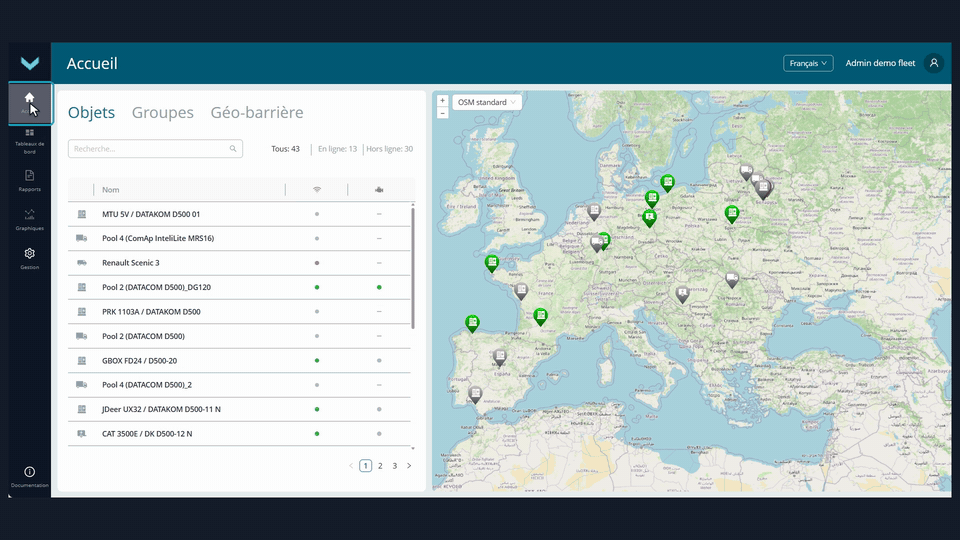Zoom out the map with minus button
Screen dimensions: 960x540
(443, 113)
